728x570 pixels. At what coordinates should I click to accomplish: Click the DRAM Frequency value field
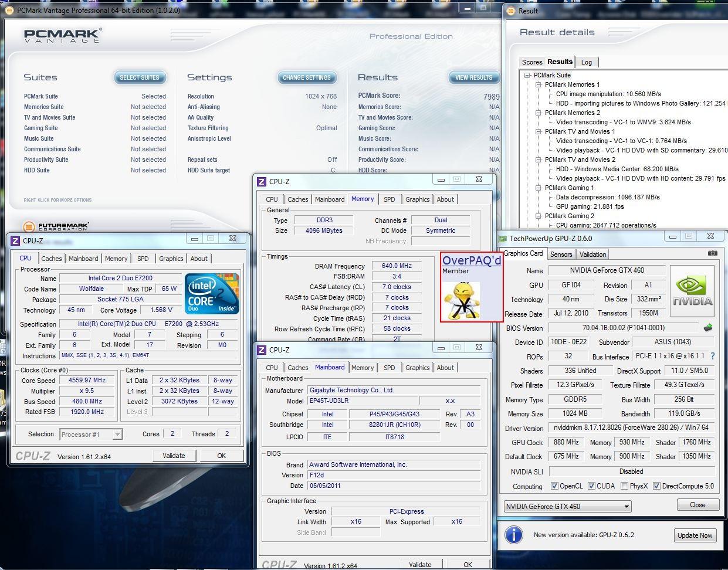(x=397, y=266)
